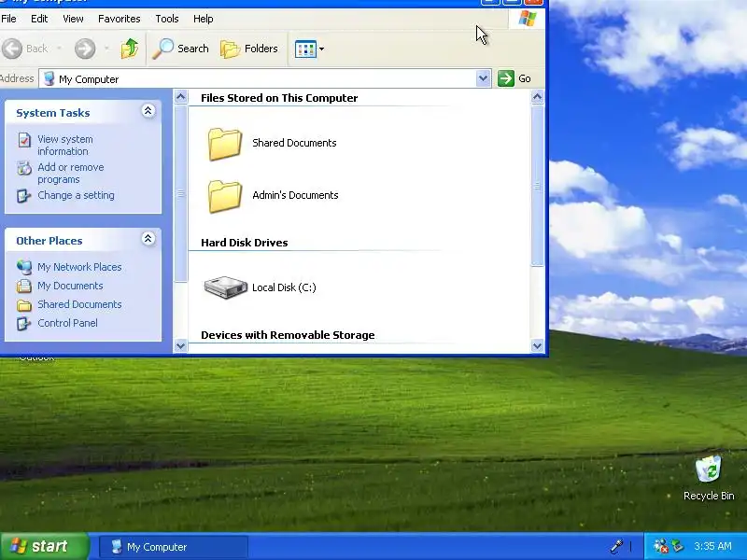Screen dimensions: 747x560
Task: Click the Hard Disk Drives heading
Action: (x=245, y=243)
